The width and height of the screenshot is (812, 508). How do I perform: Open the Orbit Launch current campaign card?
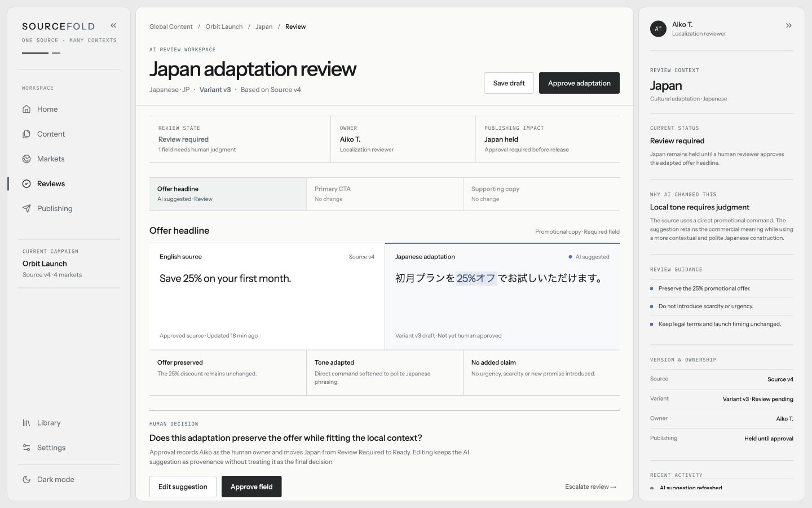(x=69, y=264)
